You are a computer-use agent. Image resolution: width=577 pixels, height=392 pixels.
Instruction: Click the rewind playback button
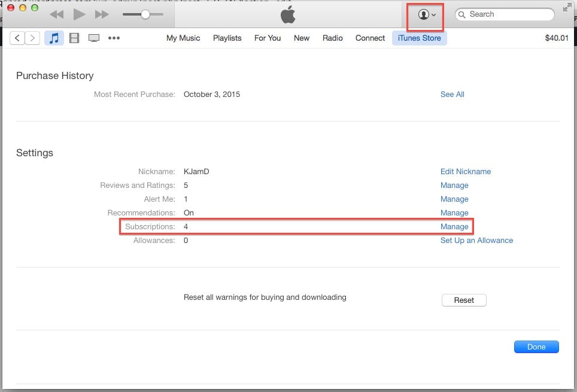(x=57, y=14)
